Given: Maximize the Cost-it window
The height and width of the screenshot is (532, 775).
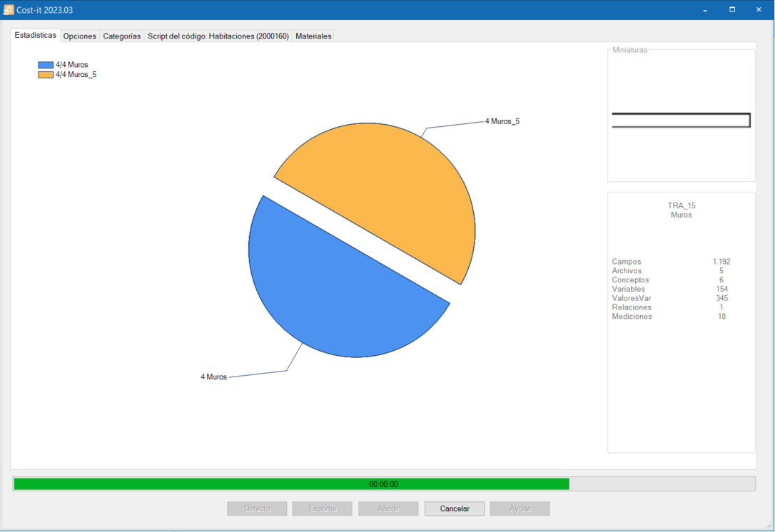Looking at the screenshot, I should pos(732,10).
